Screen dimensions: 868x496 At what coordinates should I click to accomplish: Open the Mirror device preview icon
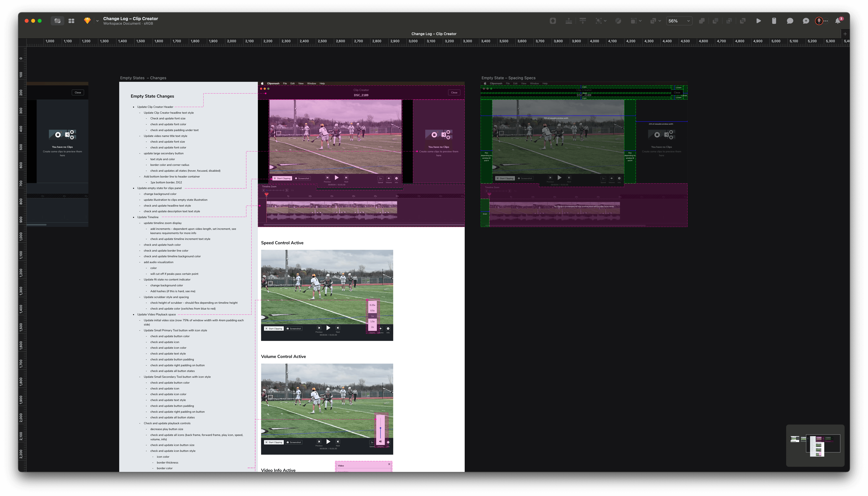click(x=774, y=21)
